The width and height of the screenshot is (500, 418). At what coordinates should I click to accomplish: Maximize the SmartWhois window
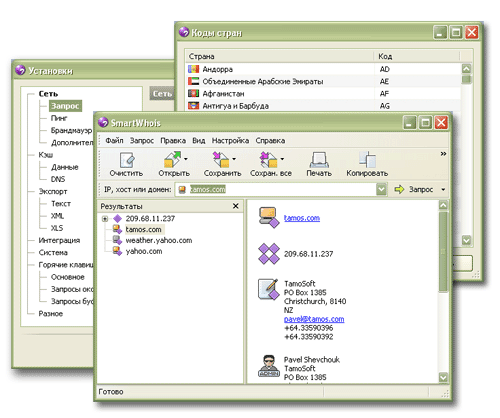425,123
